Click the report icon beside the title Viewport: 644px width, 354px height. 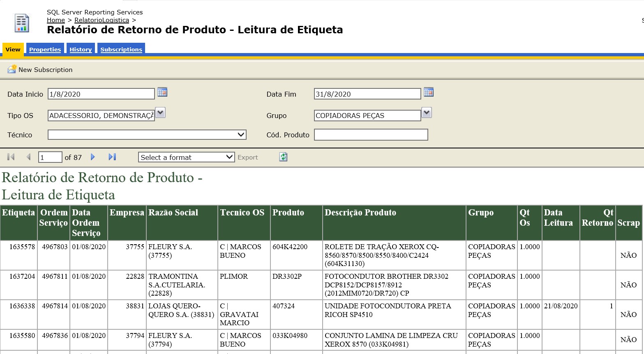(22, 23)
